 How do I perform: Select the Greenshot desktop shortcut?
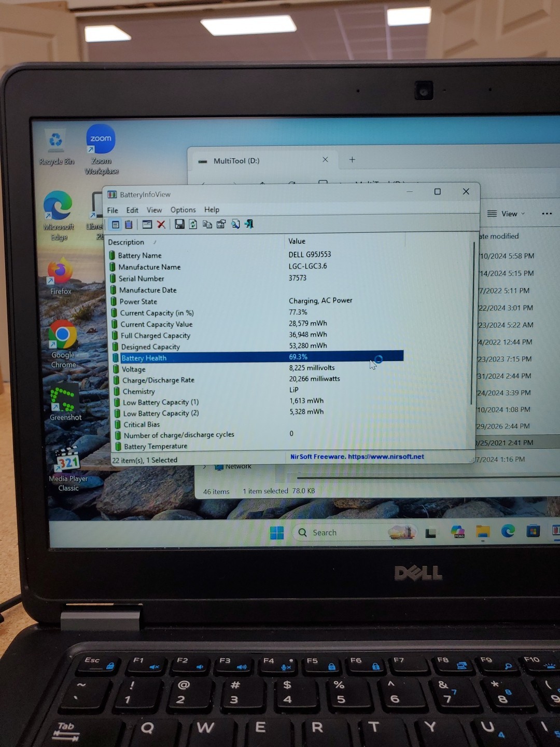[65, 403]
